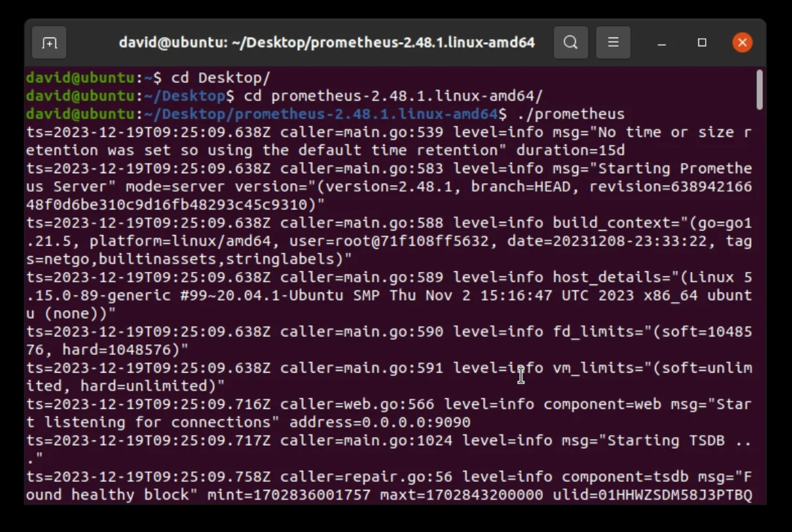Click 'user=root@71f108ff5632' text
792x532 pixels.
coord(389,241)
